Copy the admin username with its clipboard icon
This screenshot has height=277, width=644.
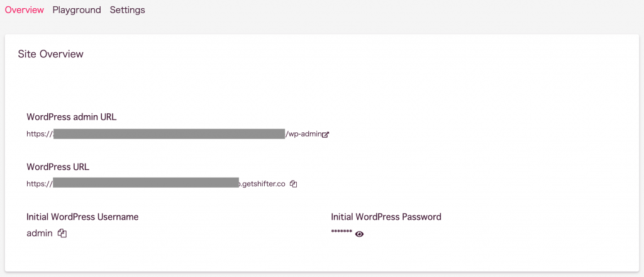pos(62,233)
